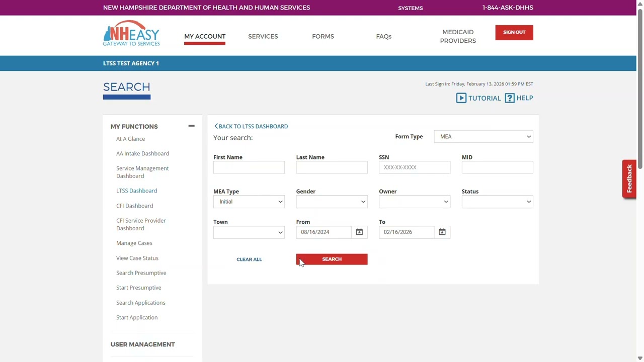Click Clear All link
This screenshot has width=644, height=362.
249,259
